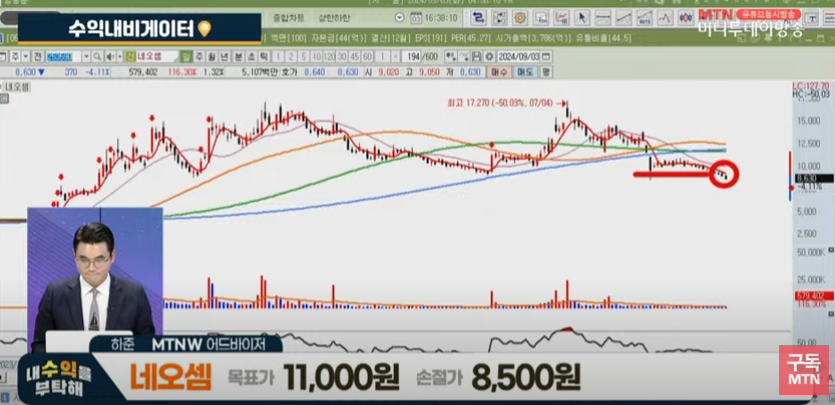Screen dimensions: 835x405
Task: Select the second 초 period button
Action: [251, 56]
